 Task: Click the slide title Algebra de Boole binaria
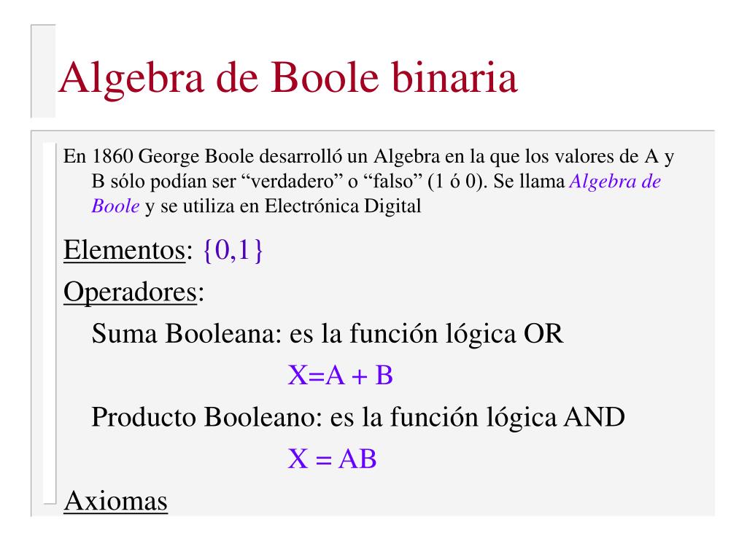(x=287, y=79)
